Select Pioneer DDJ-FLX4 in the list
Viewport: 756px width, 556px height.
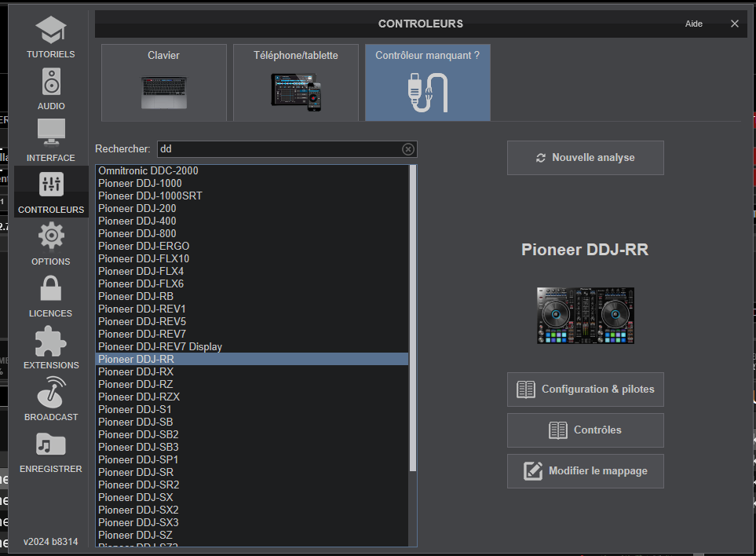point(252,271)
